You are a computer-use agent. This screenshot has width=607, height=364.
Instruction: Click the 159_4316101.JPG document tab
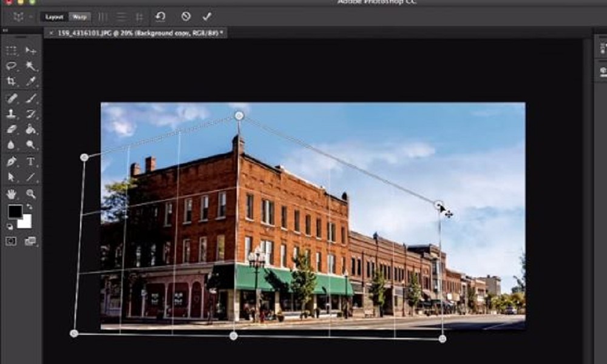(139, 33)
